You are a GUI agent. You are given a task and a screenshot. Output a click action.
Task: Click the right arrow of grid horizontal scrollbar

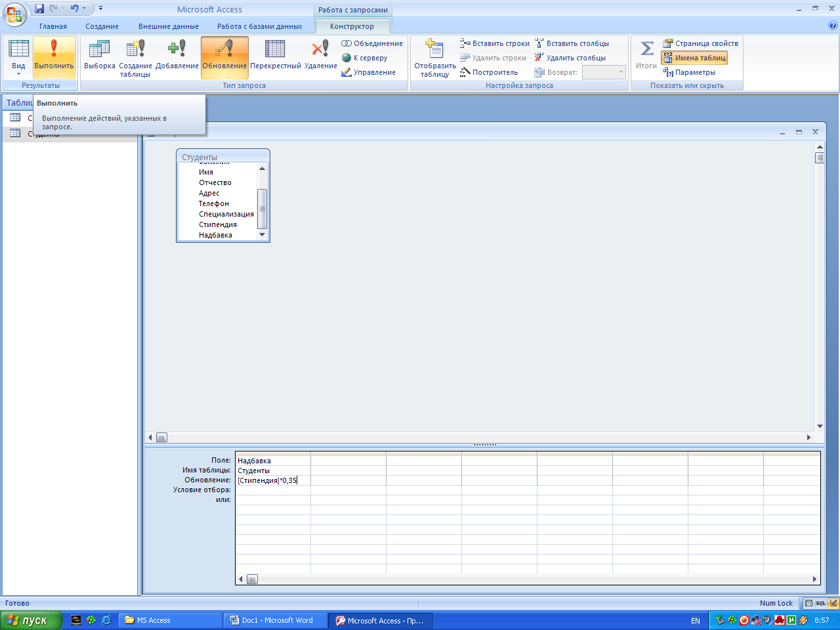click(x=814, y=579)
